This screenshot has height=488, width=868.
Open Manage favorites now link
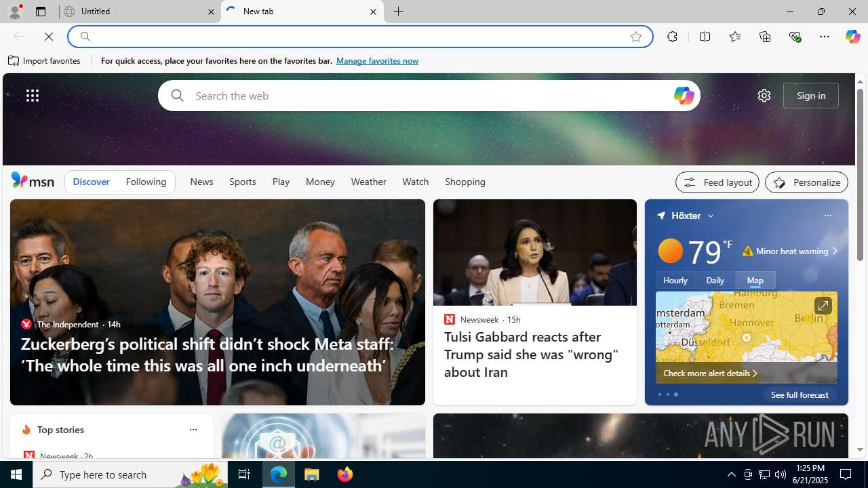coord(377,61)
